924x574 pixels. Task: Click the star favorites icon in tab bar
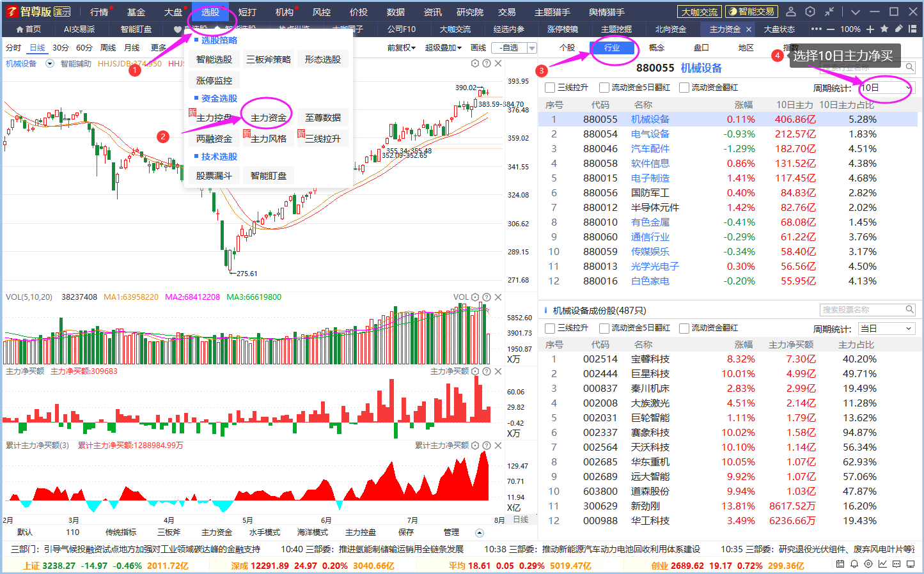[x=884, y=29]
